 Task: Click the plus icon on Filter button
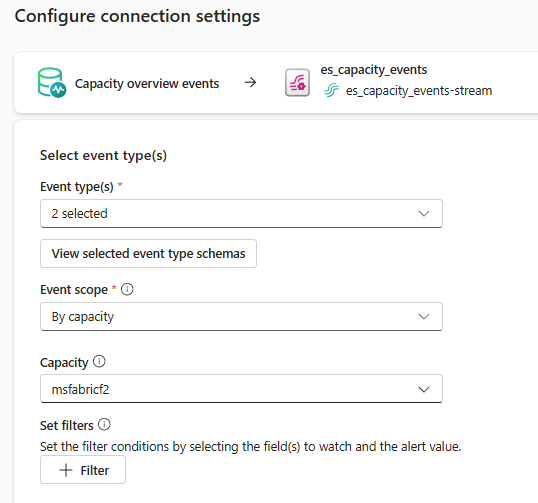(66, 470)
